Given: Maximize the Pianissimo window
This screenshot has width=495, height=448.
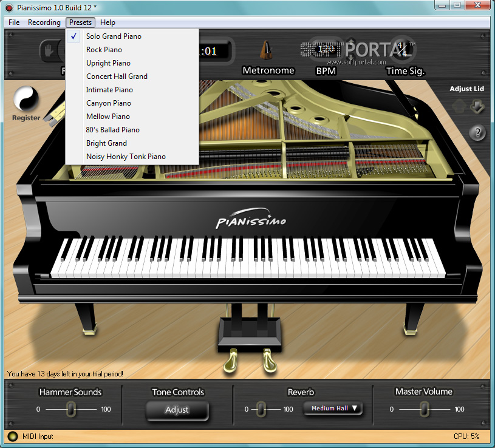Looking at the screenshot, I should 457,5.
